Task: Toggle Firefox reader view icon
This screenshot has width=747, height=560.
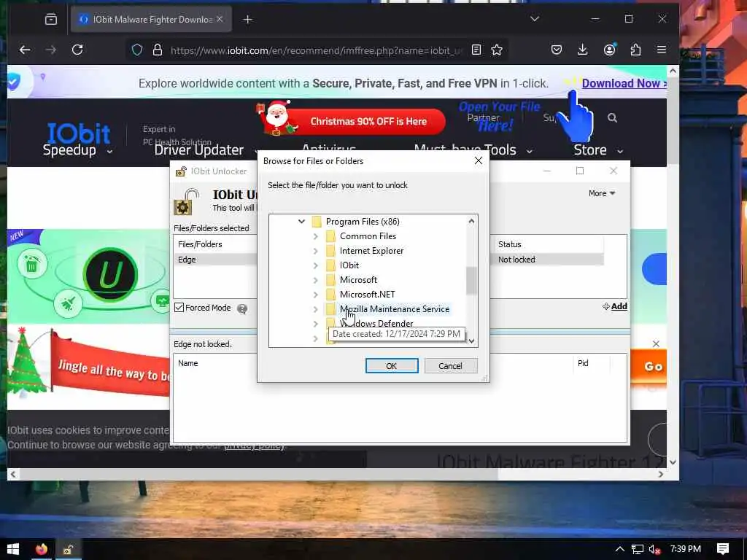Action: coord(476,50)
